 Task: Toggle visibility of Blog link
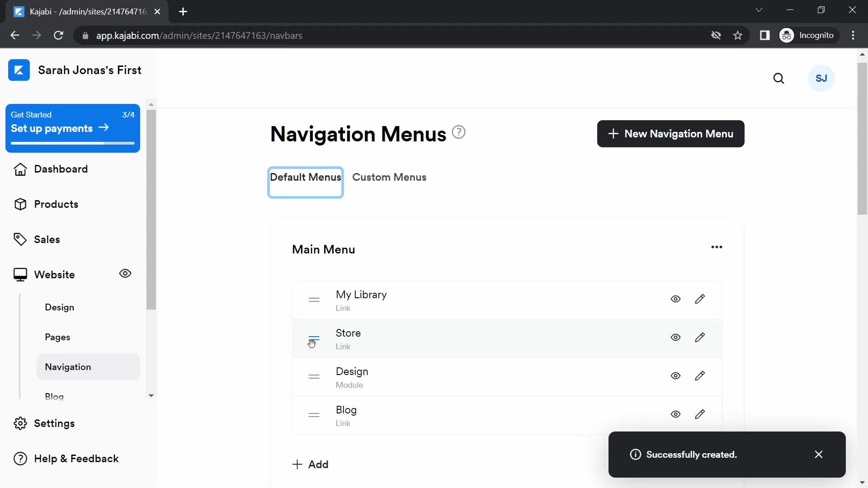[x=675, y=413]
